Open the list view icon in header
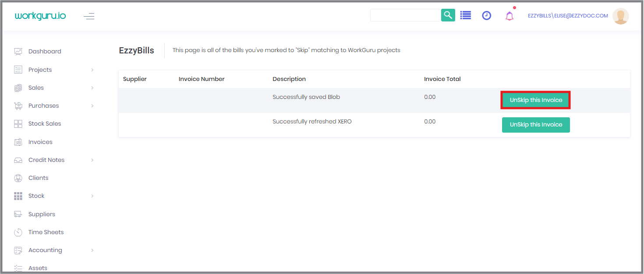Screen dimensions: 644x274 tap(466, 15)
